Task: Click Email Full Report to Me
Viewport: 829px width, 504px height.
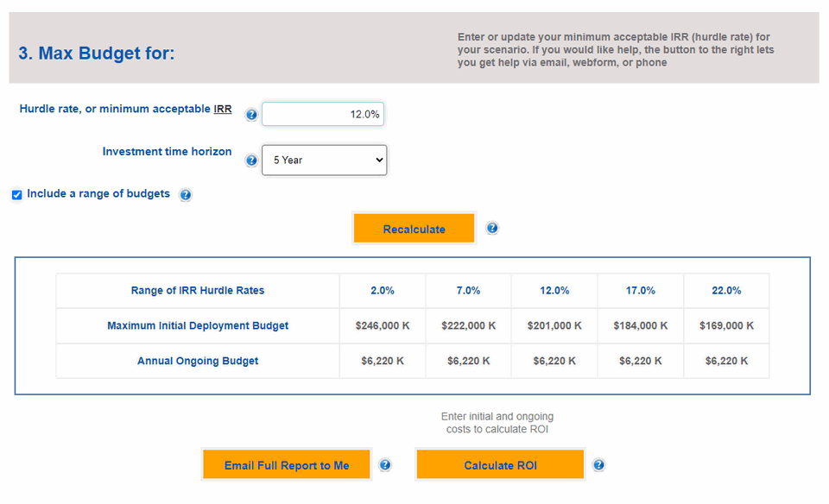Action: click(x=286, y=464)
